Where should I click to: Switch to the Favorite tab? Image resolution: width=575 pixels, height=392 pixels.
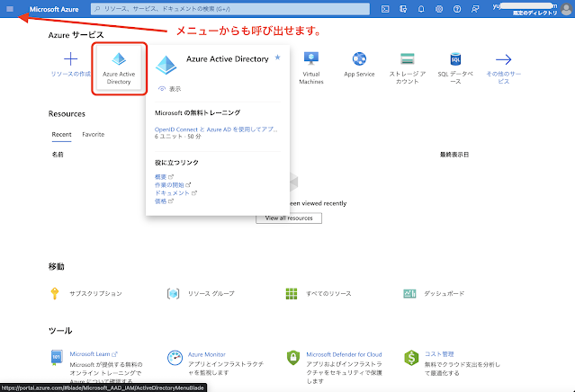(x=94, y=135)
